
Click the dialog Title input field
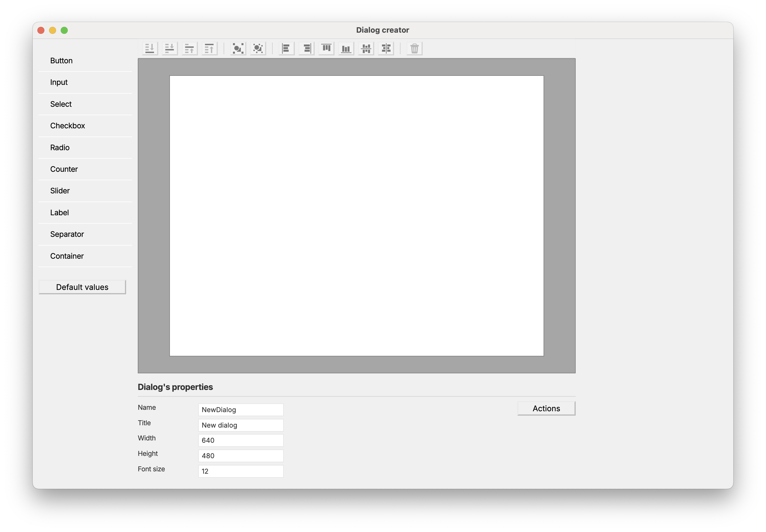pos(241,425)
